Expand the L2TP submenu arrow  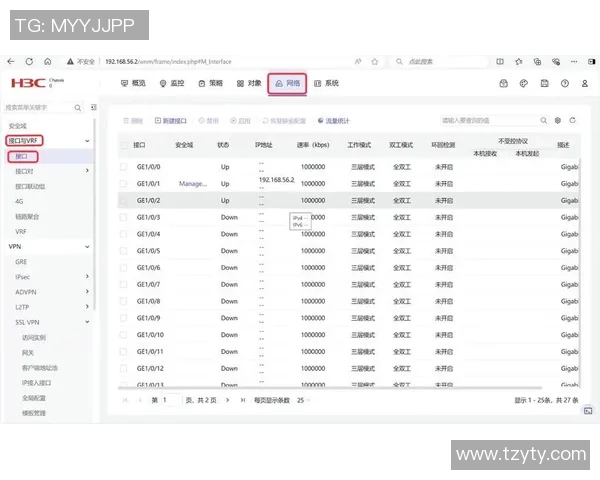tap(87, 307)
